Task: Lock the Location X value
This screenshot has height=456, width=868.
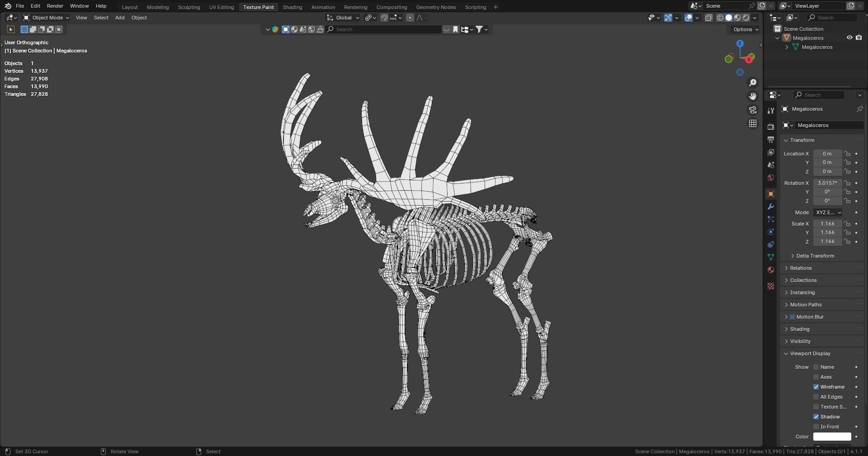Action: [848, 154]
